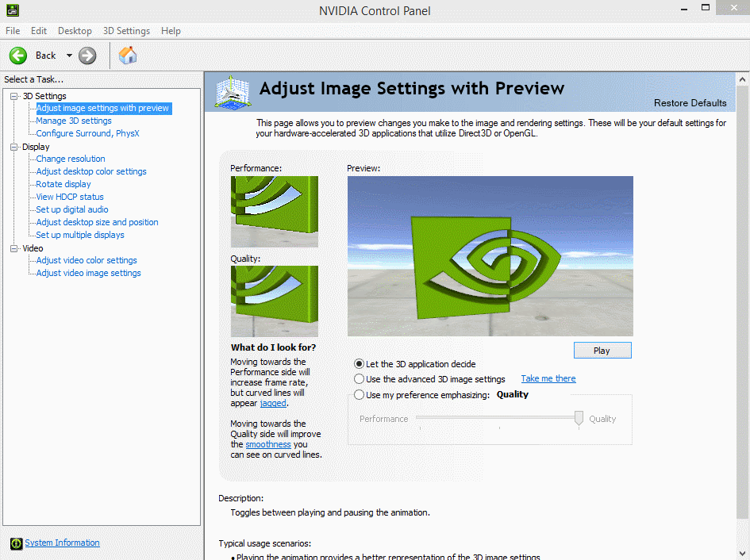The width and height of the screenshot is (750, 560).
Task: Click the Performance-Quality slider handle
Action: click(579, 418)
